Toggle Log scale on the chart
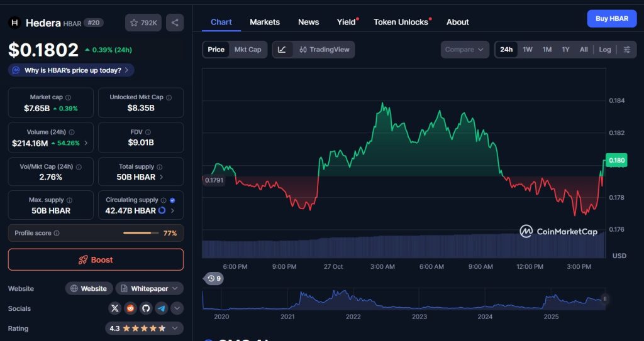This screenshot has height=341, width=644. click(x=604, y=50)
